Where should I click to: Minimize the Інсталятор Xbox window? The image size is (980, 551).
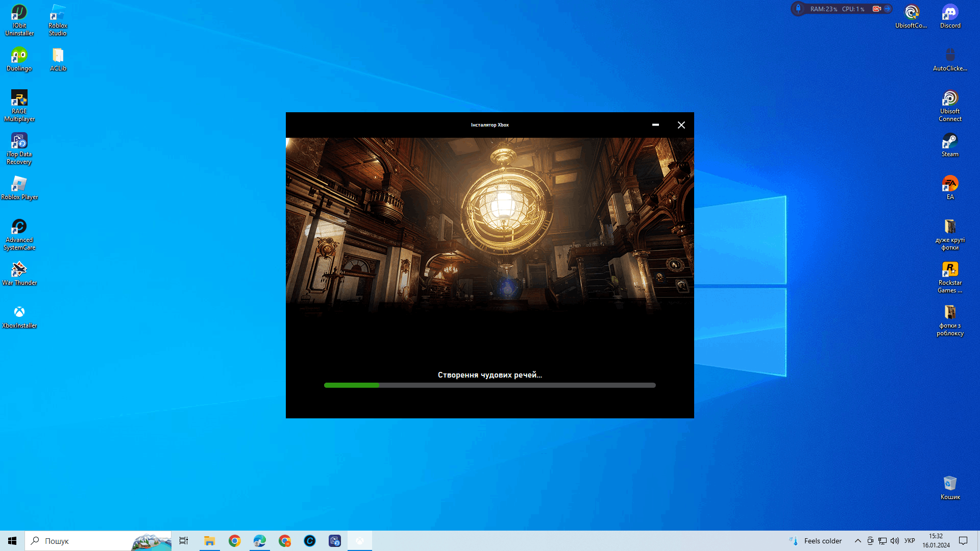pyautogui.click(x=655, y=125)
